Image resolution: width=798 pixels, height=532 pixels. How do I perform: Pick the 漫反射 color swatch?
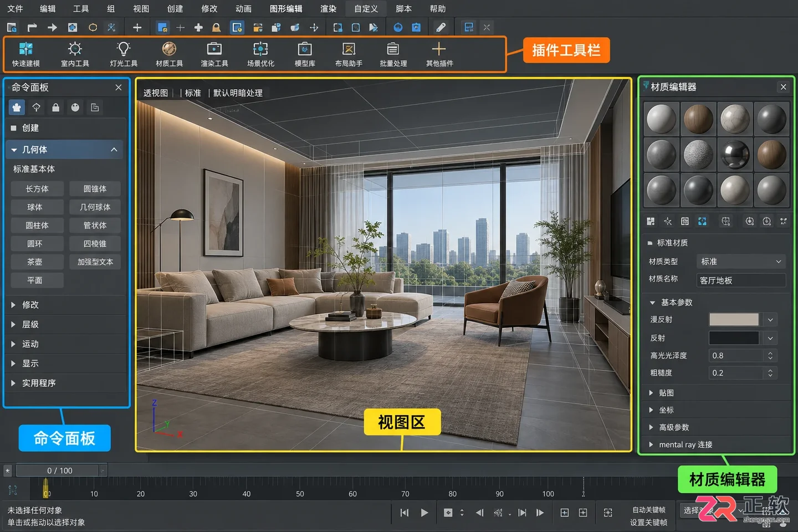[734, 320]
